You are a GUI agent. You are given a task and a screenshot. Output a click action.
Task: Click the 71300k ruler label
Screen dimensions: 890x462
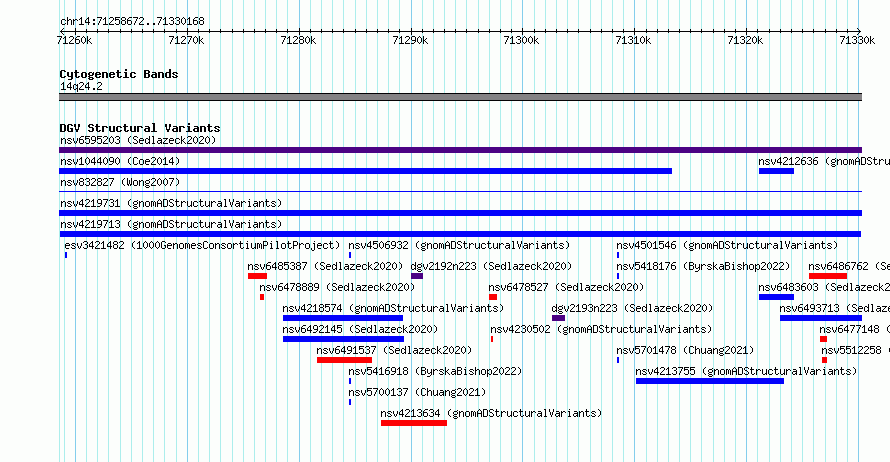522,40
